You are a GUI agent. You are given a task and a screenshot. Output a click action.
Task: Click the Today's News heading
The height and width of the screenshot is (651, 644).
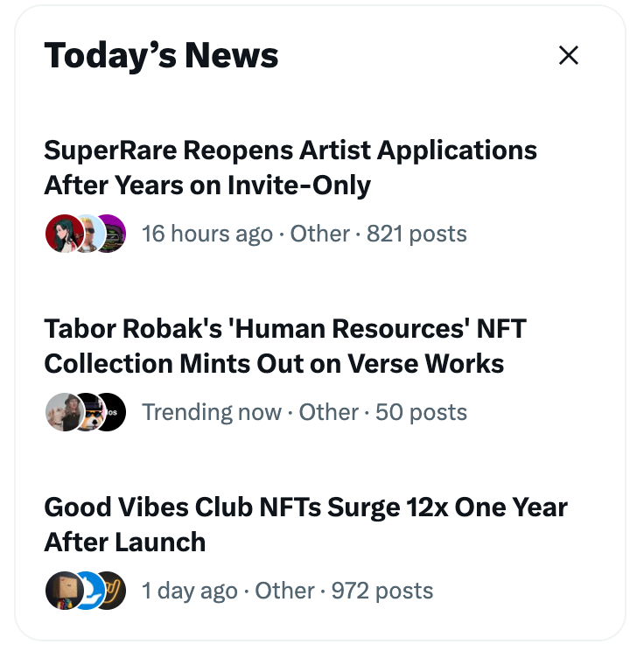click(161, 56)
